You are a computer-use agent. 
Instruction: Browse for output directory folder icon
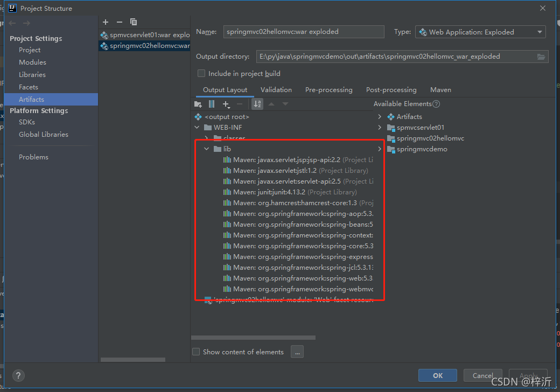541,57
